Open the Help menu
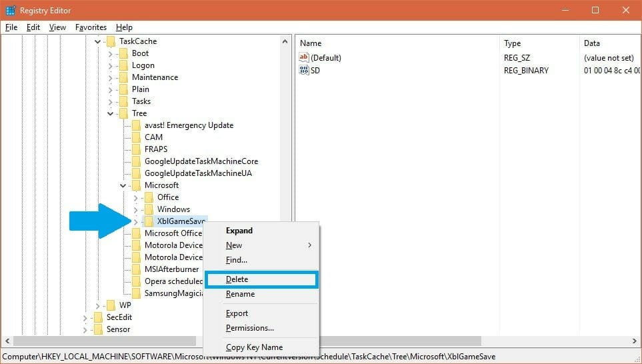Image resolution: width=642 pixels, height=364 pixels. pyautogui.click(x=124, y=27)
